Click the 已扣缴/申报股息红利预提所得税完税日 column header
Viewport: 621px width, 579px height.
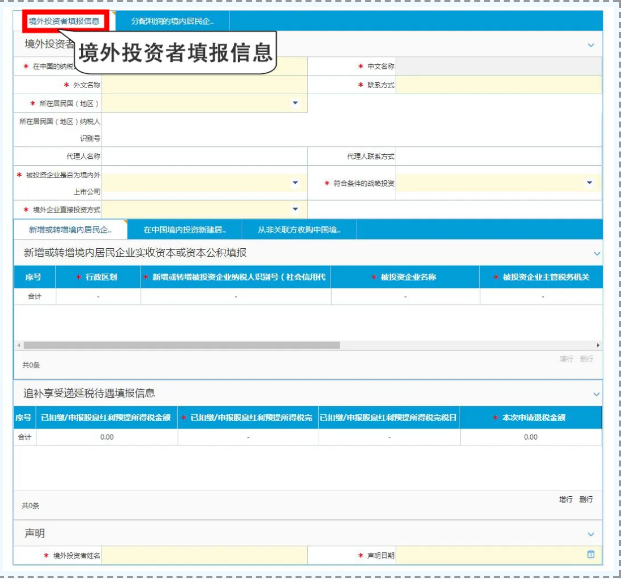click(x=389, y=418)
